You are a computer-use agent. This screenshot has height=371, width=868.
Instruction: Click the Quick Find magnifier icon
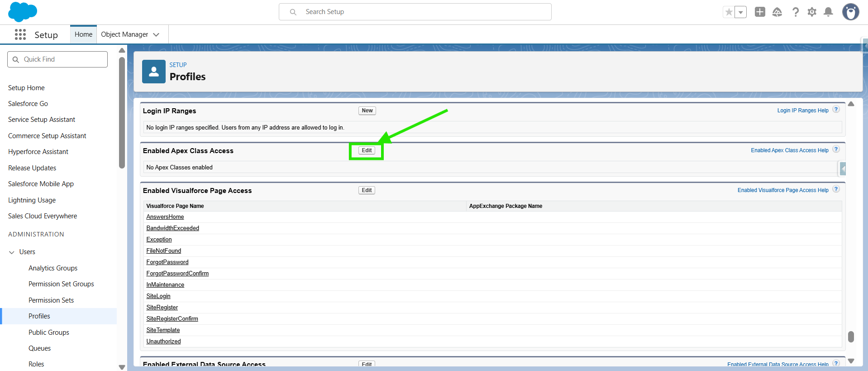click(16, 59)
